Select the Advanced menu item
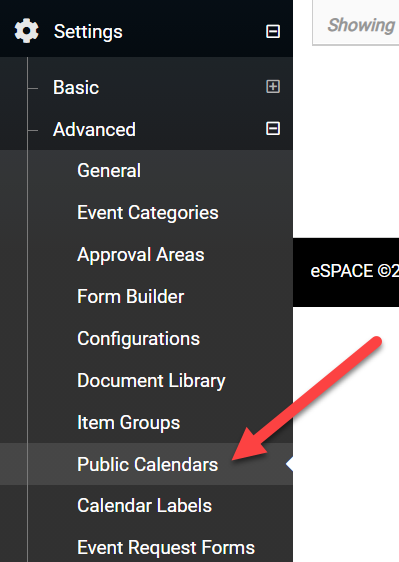 (x=94, y=129)
